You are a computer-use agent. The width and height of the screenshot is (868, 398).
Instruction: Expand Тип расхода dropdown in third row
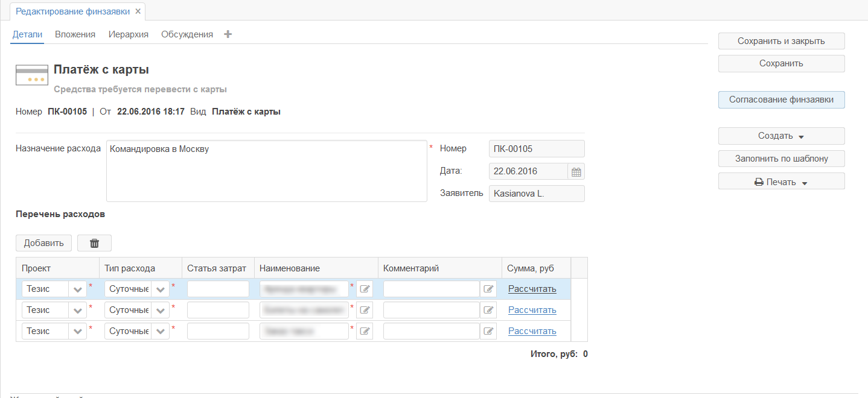click(x=160, y=332)
